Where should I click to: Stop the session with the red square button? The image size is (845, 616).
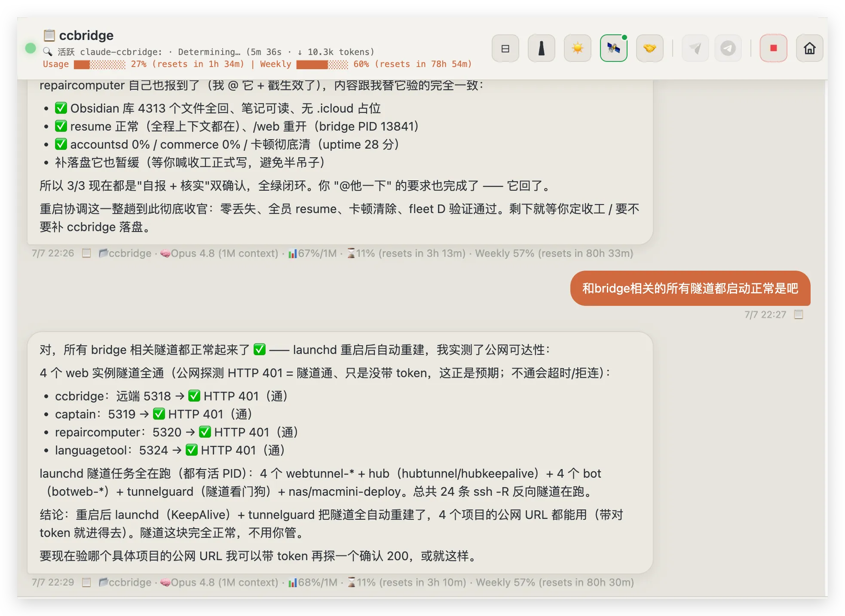(x=773, y=48)
